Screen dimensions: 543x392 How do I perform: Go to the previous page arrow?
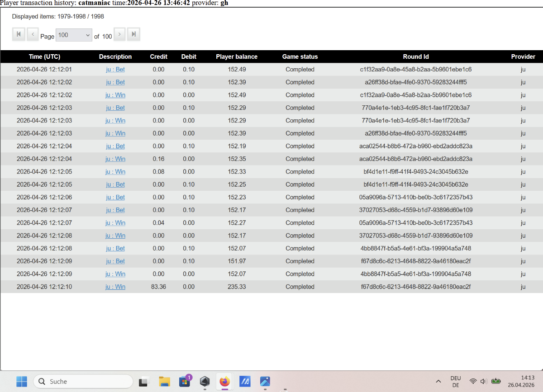tap(33, 34)
